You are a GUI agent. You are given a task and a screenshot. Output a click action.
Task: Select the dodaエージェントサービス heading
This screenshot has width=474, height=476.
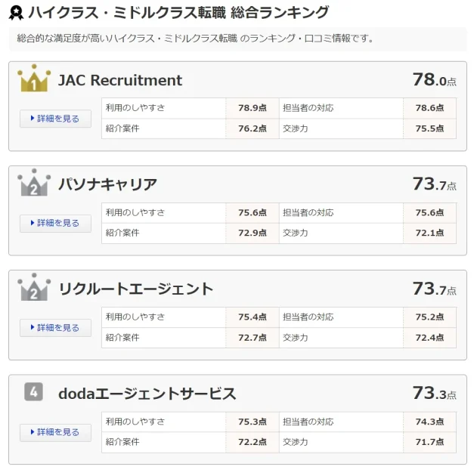pyautogui.click(x=147, y=394)
